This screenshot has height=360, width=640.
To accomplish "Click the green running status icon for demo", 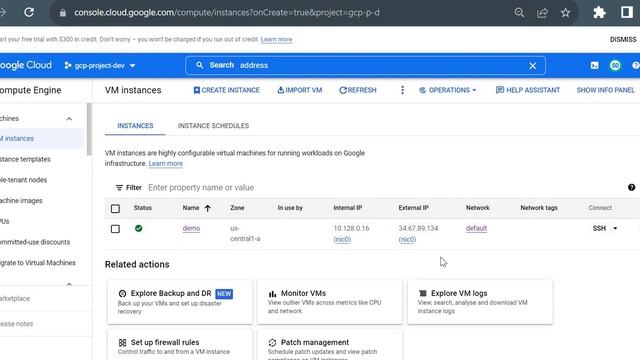I will coord(138,228).
